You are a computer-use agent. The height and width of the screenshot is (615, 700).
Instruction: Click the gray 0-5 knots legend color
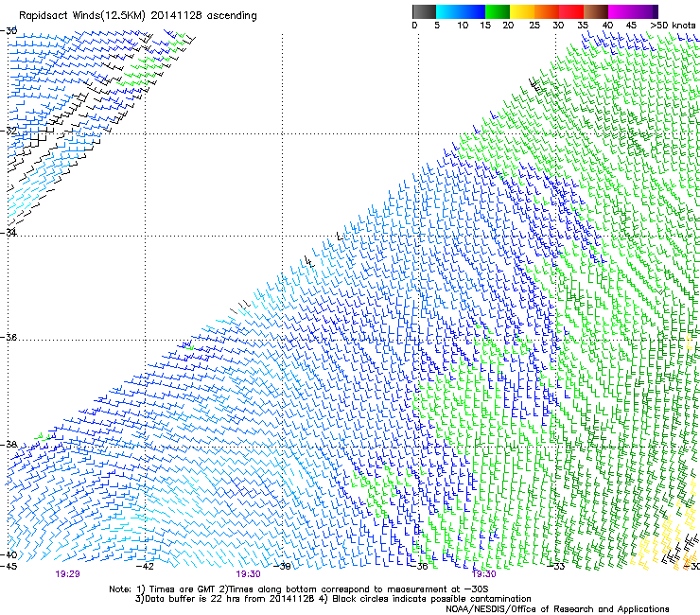click(x=424, y=11)
